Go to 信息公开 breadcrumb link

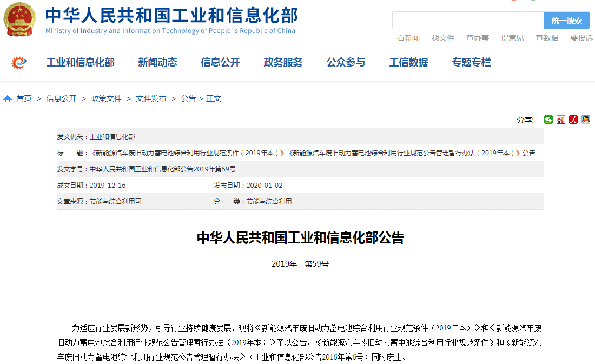click(62, 98)
